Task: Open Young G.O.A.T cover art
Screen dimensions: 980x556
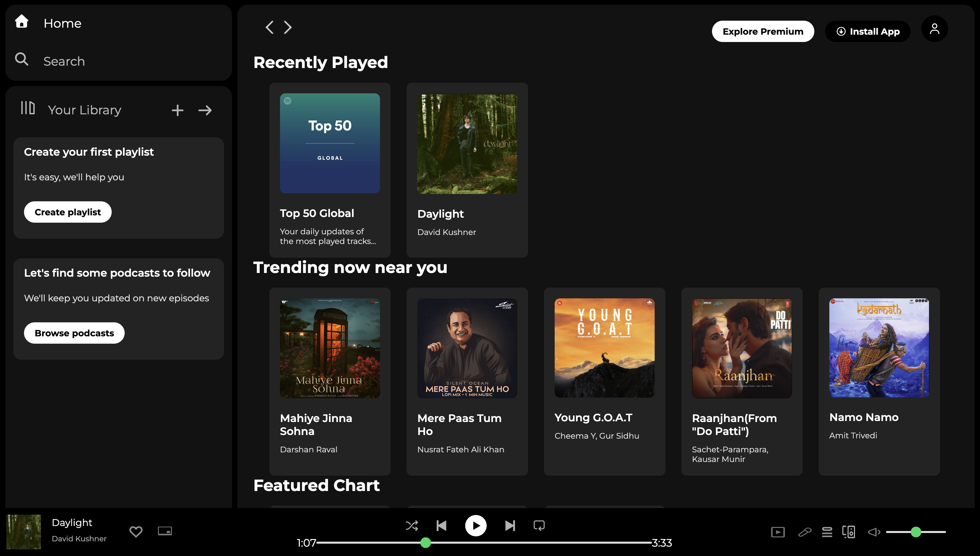Action: pos(604,348)
